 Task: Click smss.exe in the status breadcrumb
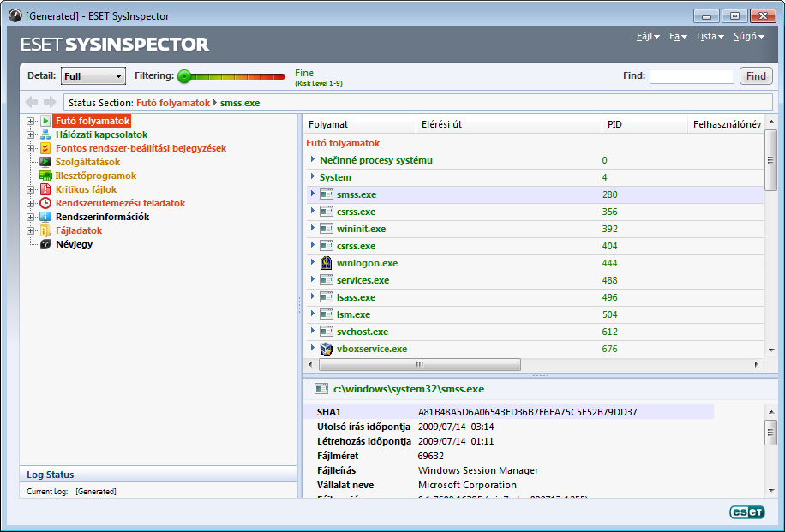tap(240, 103)
